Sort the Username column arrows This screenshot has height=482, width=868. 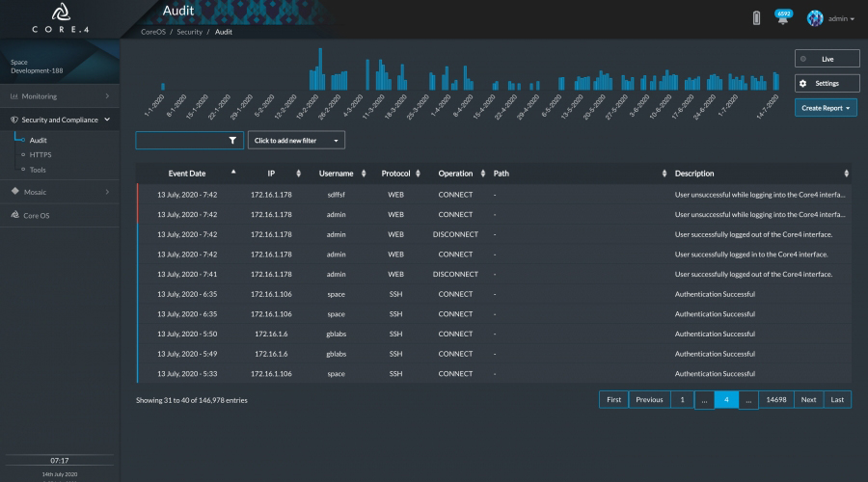click(x=364, y=174)
